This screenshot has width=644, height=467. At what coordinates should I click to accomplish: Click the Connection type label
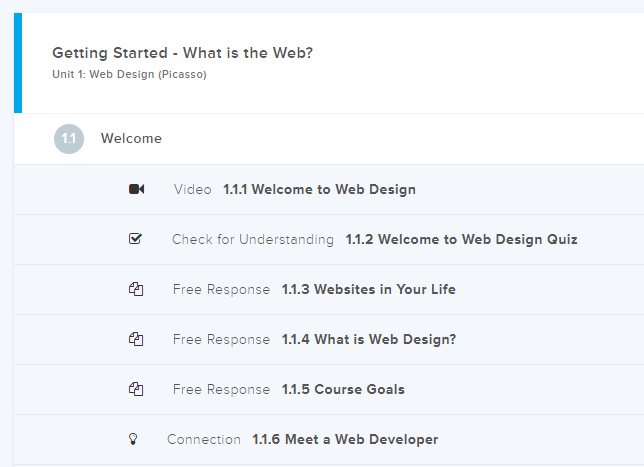click(204, 439)
